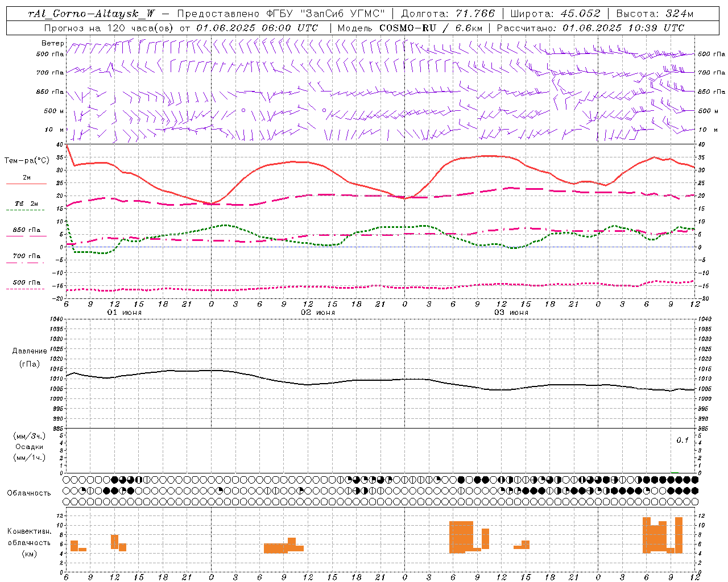The image size is (728, 582).
Task: Click the Давление panel label
Action: 30,351
